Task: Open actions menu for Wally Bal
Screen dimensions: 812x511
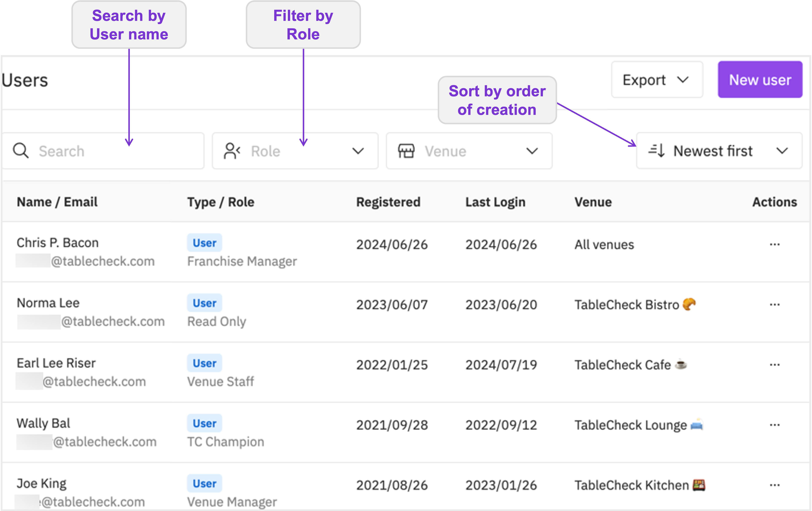Action: [x=775, y=425]
